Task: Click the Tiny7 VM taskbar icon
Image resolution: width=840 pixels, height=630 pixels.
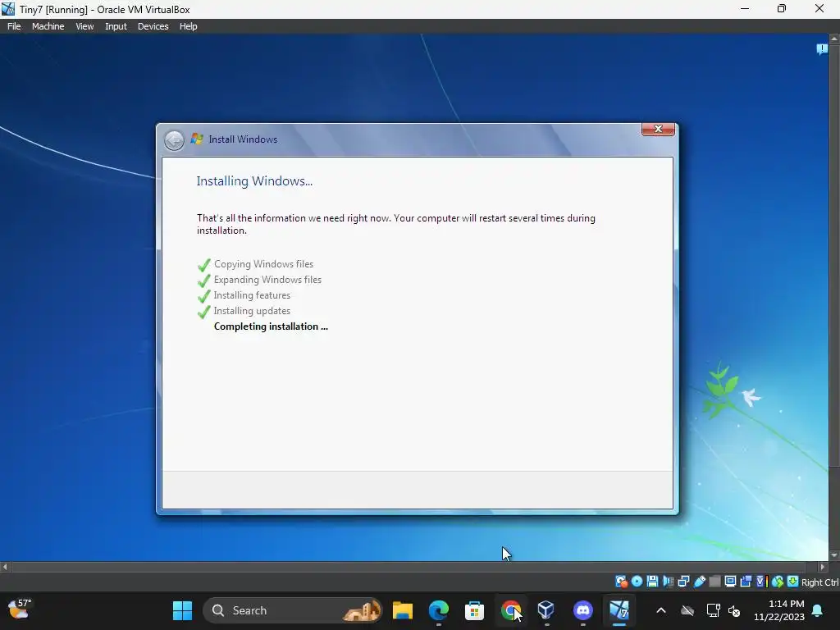Action: pyautogui.click(x=619, y=610)
